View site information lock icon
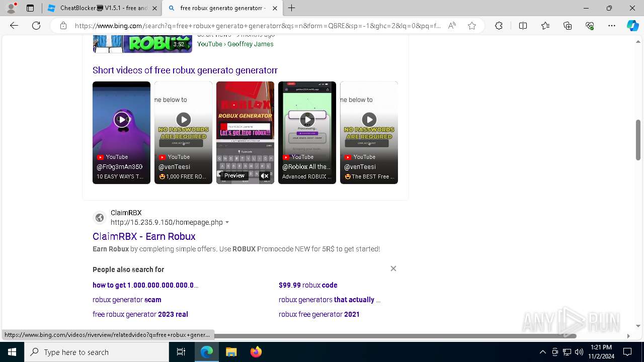Image resolution: width=644 pixels, height=362 pixels. tap(63, 26)
